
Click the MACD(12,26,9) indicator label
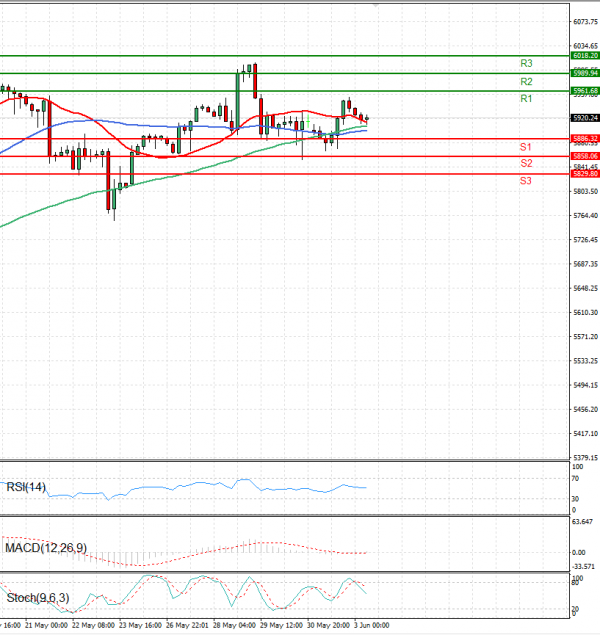click(46, 547)
